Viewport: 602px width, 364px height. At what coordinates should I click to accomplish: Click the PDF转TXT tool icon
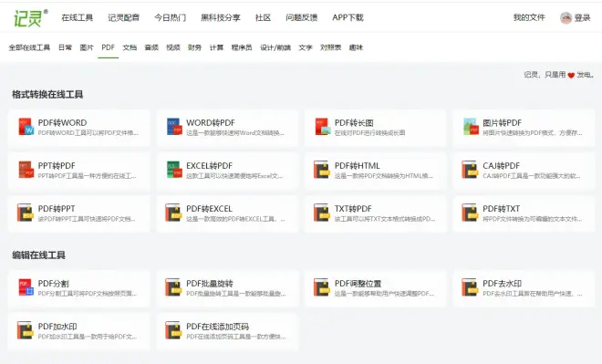click(x=470, y=213)
